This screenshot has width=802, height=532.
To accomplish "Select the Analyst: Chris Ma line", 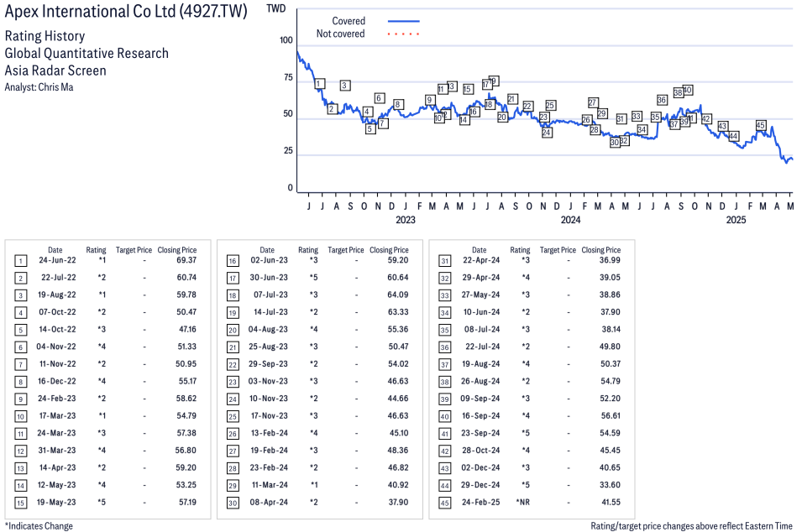I will pos(39,87).
